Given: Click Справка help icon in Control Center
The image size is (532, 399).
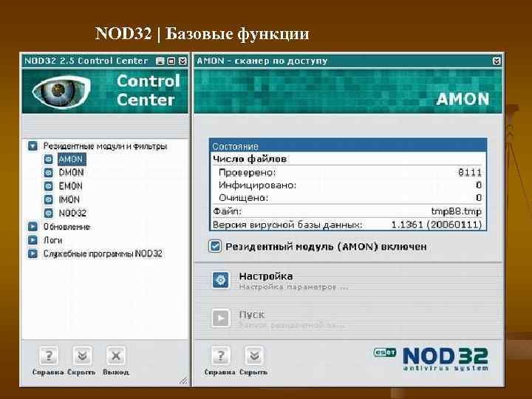Looking at the screenshot, I should (49, 355).
